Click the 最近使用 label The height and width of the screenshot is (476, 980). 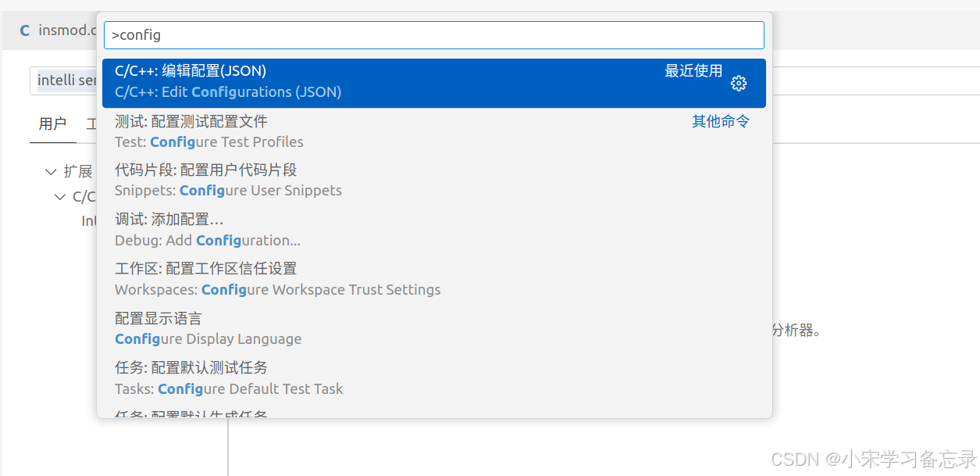point(693,72)
